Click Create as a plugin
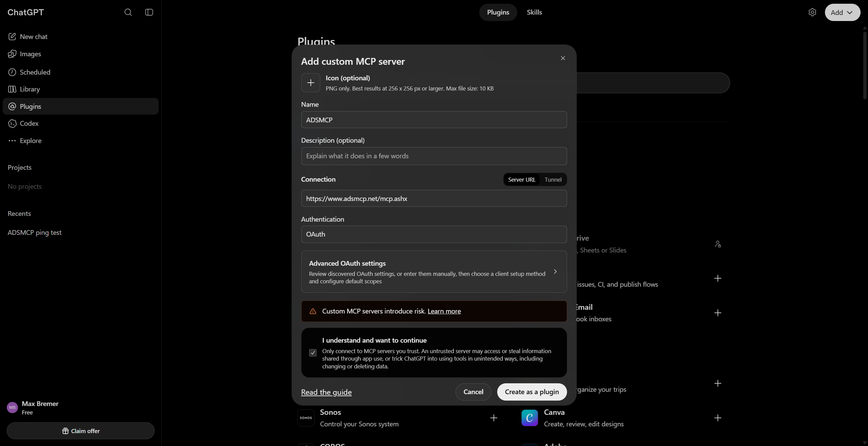The height and width of the screenshot is (446, 868). [x=532, y=392]
